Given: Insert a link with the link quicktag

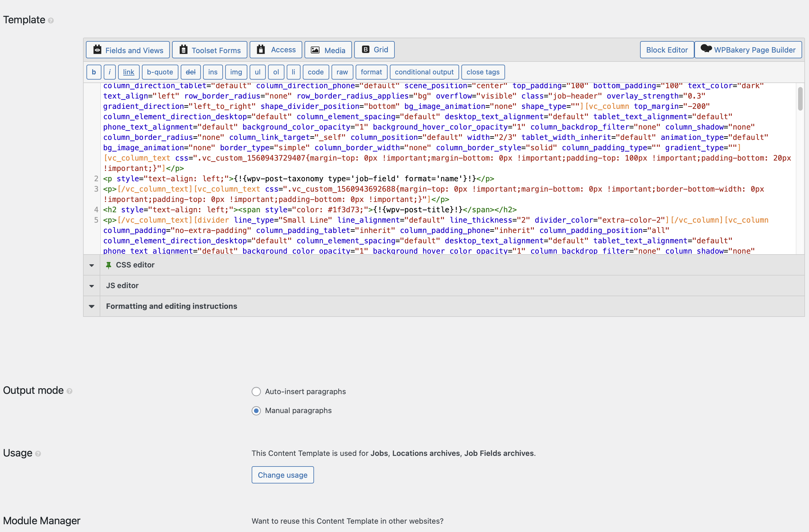Looking at the screenshot, I should point(128,72).
